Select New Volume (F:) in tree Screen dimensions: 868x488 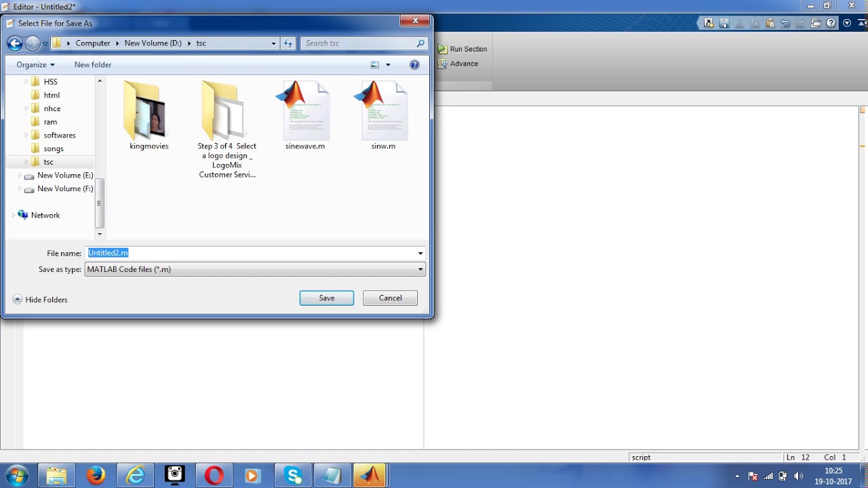coord(65,189)
